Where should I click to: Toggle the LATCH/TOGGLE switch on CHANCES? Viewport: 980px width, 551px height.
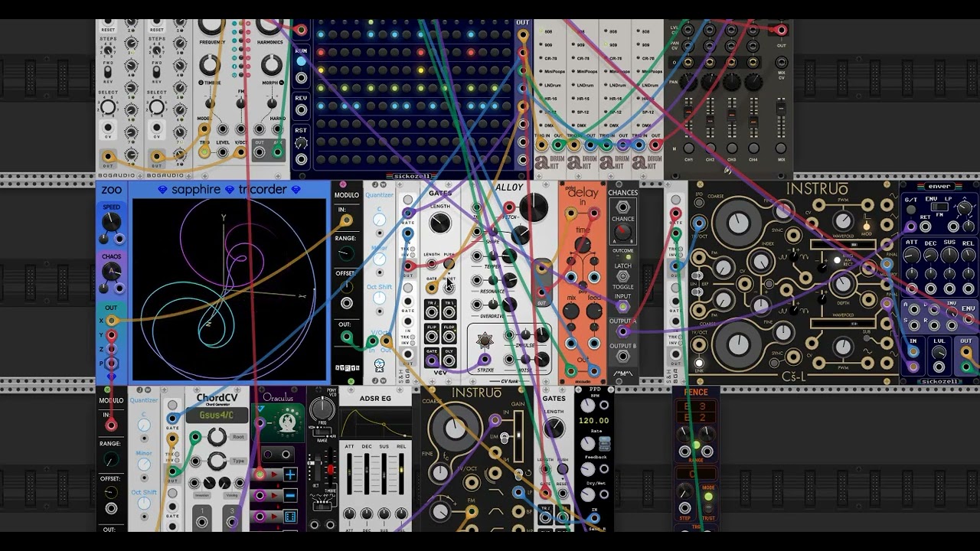coord(622,276)
